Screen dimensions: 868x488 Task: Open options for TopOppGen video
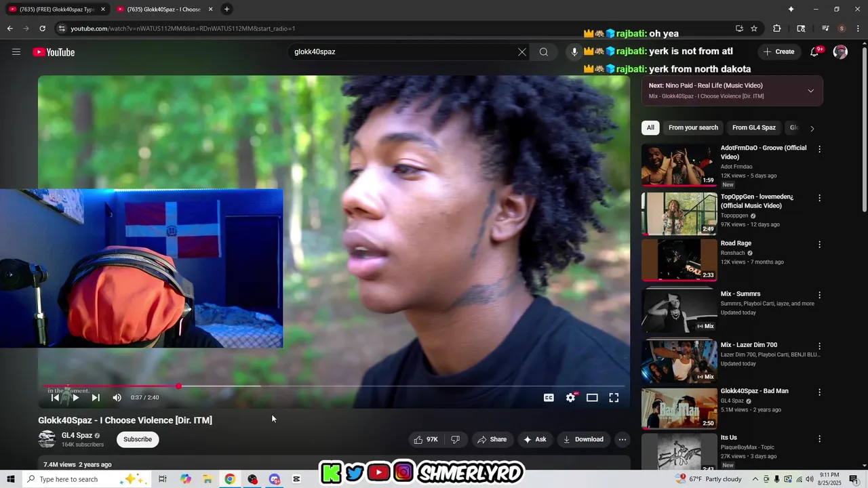coord(819,198)
